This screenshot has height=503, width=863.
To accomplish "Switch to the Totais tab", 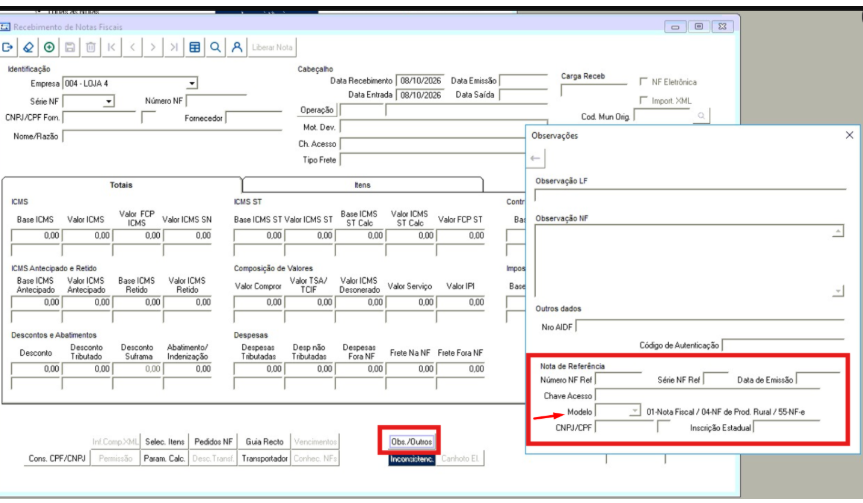I will point(121,185).
